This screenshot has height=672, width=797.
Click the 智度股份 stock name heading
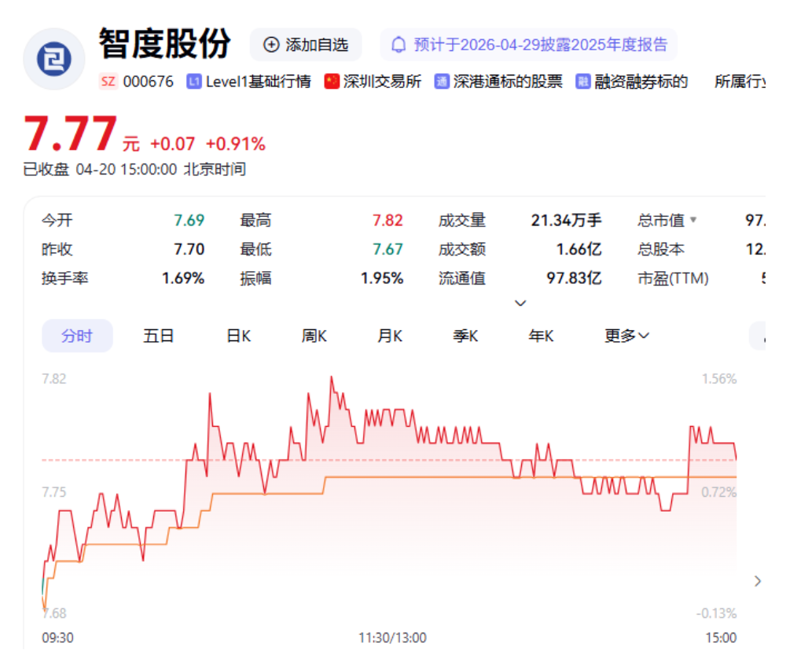(165, 44)
